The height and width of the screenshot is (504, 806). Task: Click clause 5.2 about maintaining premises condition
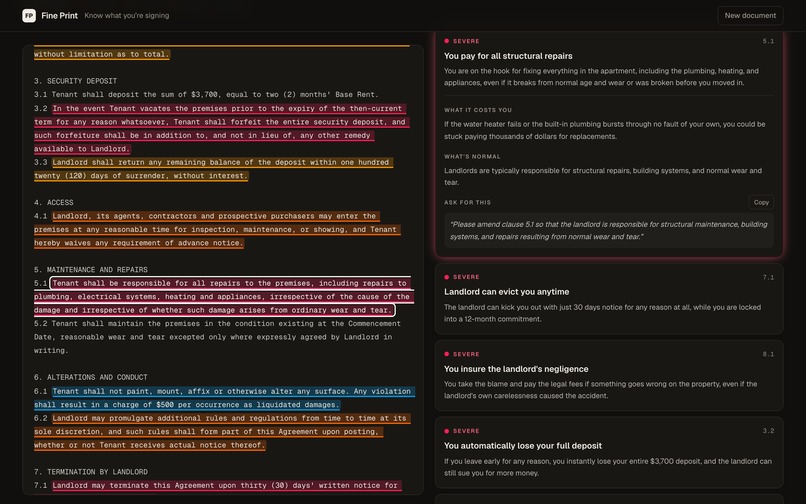pyautogui.click(x=217, y=337)
